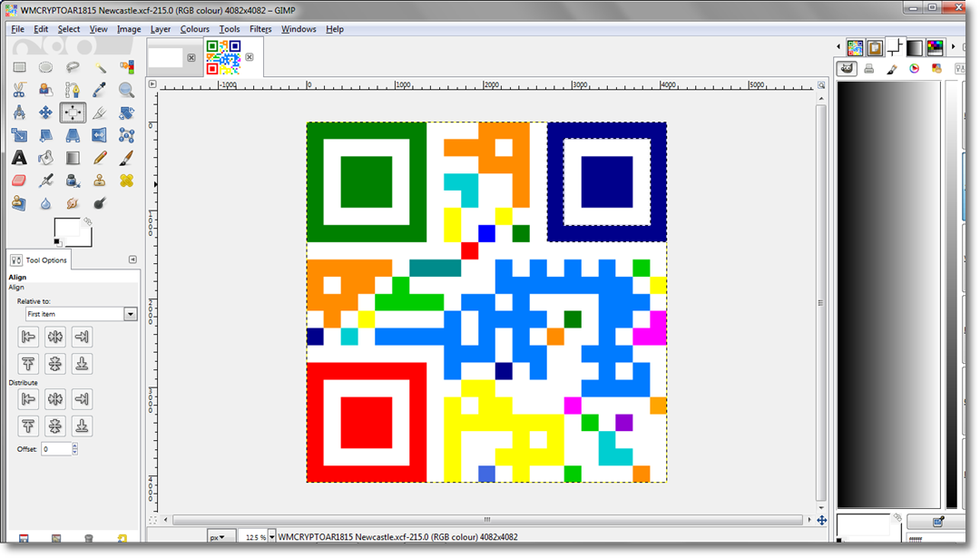The image size is (980, 558).
Task: Select the Heal plaster tool
Action: click(x=126, y=181)
